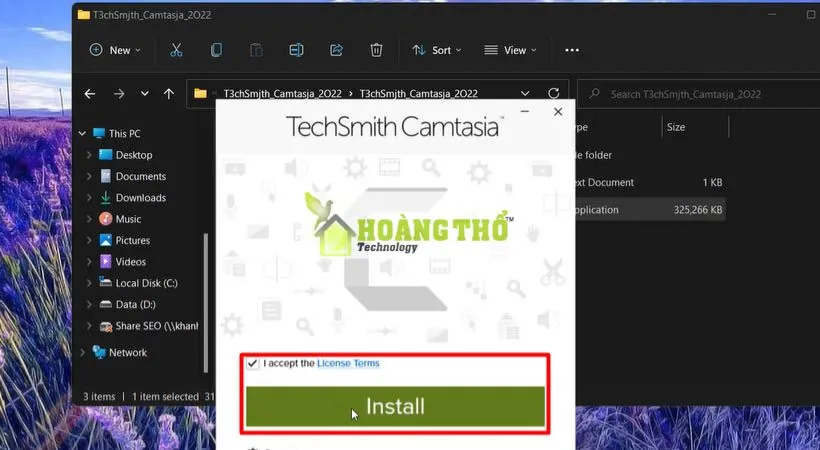
Task: Open the See more ellipsis menu
Action: point(572,50)
